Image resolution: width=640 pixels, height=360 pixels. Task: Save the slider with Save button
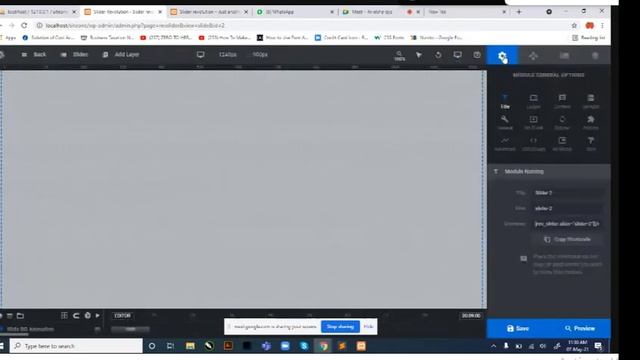click(x=518, y=329)
